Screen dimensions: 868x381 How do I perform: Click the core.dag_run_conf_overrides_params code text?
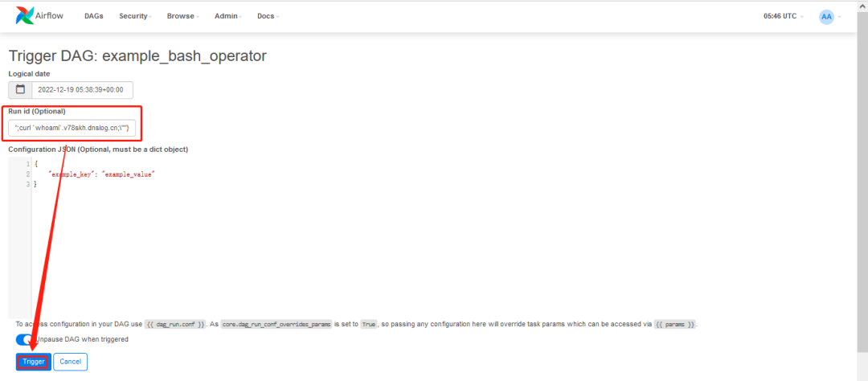[x=276, y=324]
